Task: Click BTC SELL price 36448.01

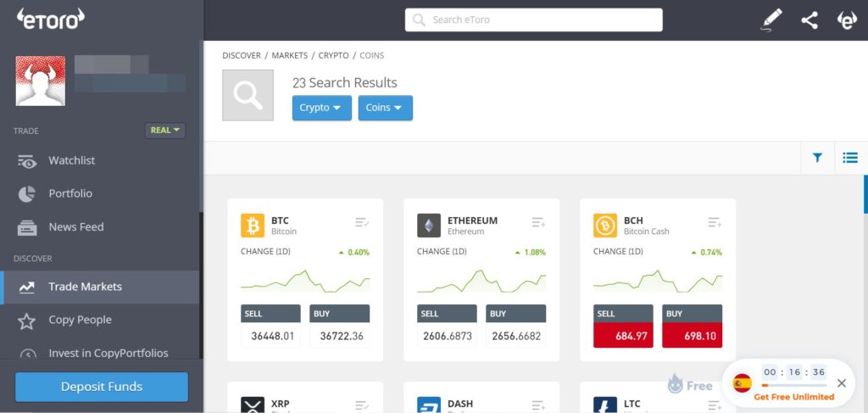Action: point(270,336)
